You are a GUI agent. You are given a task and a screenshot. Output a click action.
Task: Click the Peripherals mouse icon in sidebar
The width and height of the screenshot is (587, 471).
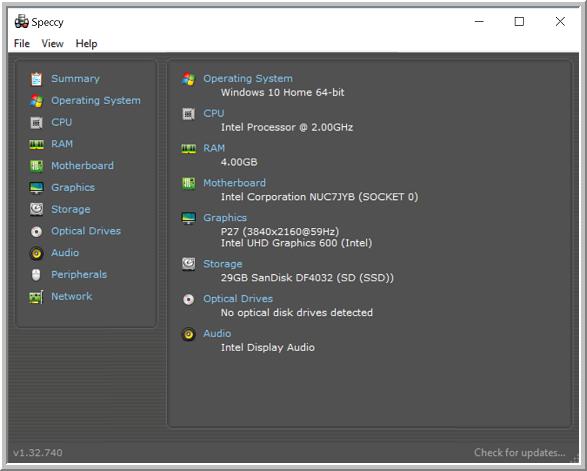pos(36,275)
